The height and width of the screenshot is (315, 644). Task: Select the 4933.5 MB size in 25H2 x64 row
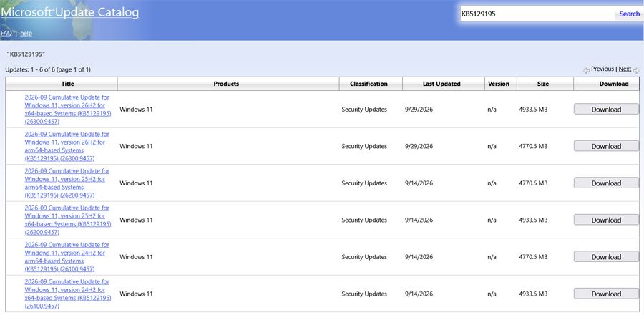[x=533, y=220]
